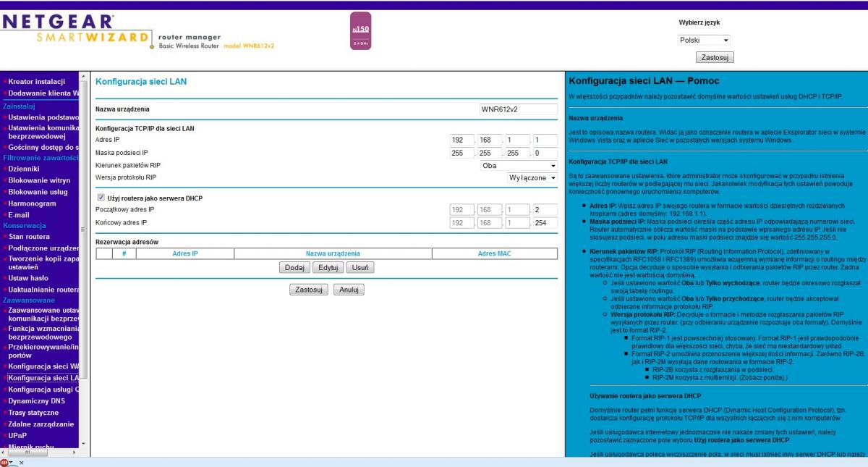Open 'Funkcja wzmacniania bezprzewodowego' menu item
Viewport: 868px width, 467px height.
[x=43, y=332]
